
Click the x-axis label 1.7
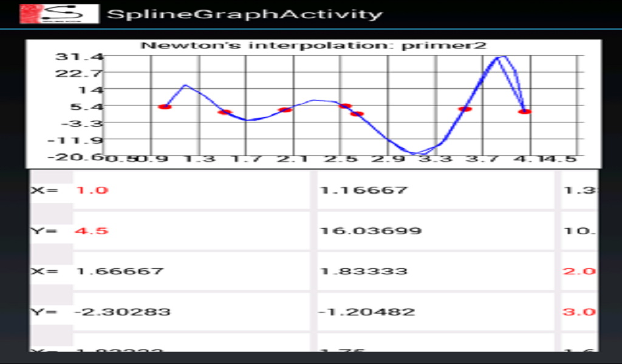(247, 159)
